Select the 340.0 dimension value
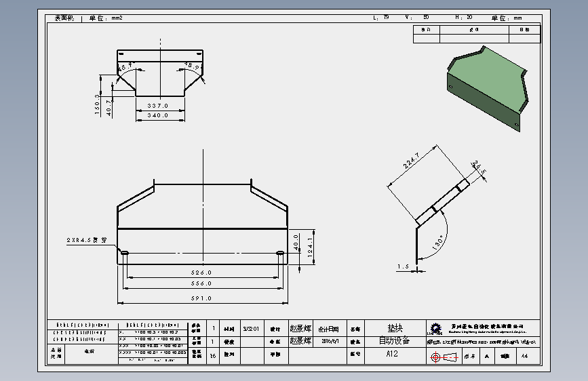The height and width of the screenshot is (381, 588). point(158,115)
